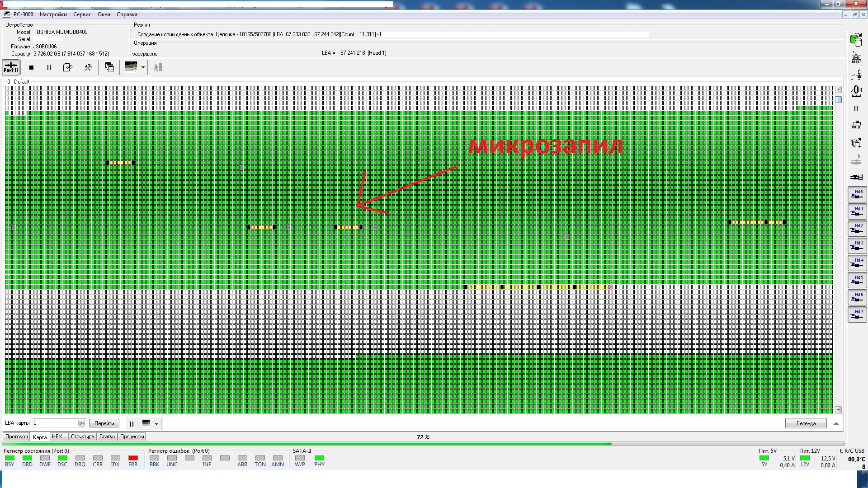Click the Перейти button
868x488 pixels.
(104, 423)
